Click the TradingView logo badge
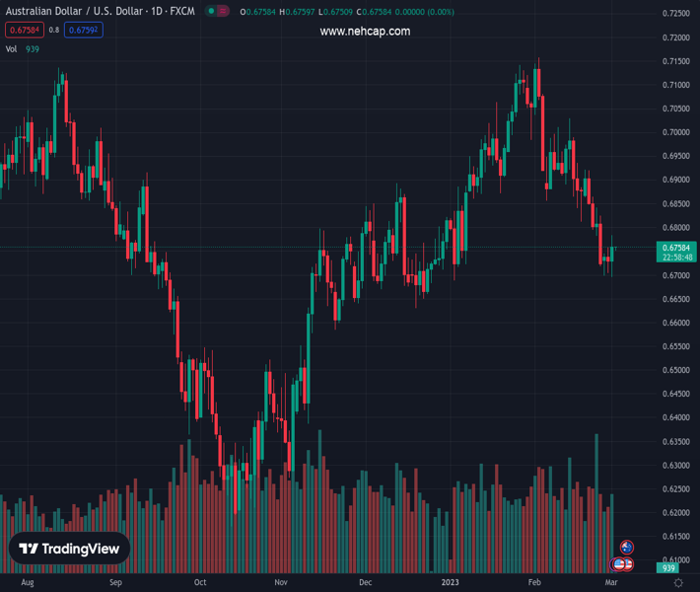This screenshot has width=700, height=592. (69, 549)
